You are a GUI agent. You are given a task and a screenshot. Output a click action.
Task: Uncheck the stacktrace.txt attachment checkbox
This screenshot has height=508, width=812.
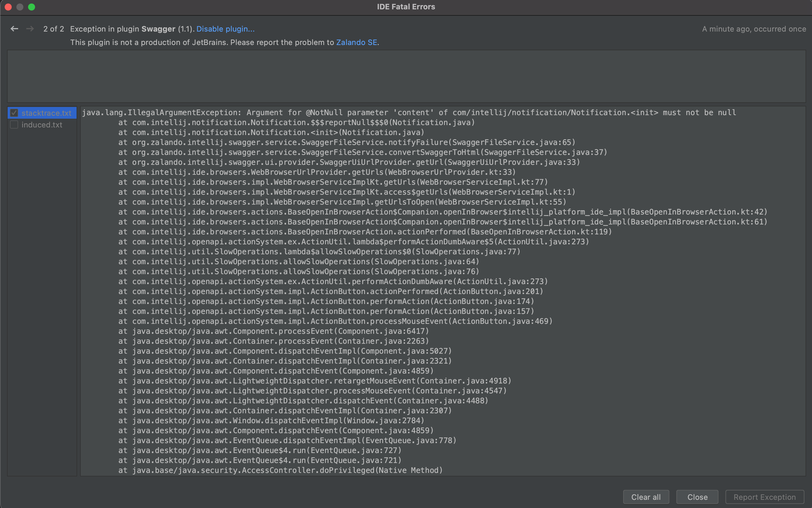[x=14, y=113]
